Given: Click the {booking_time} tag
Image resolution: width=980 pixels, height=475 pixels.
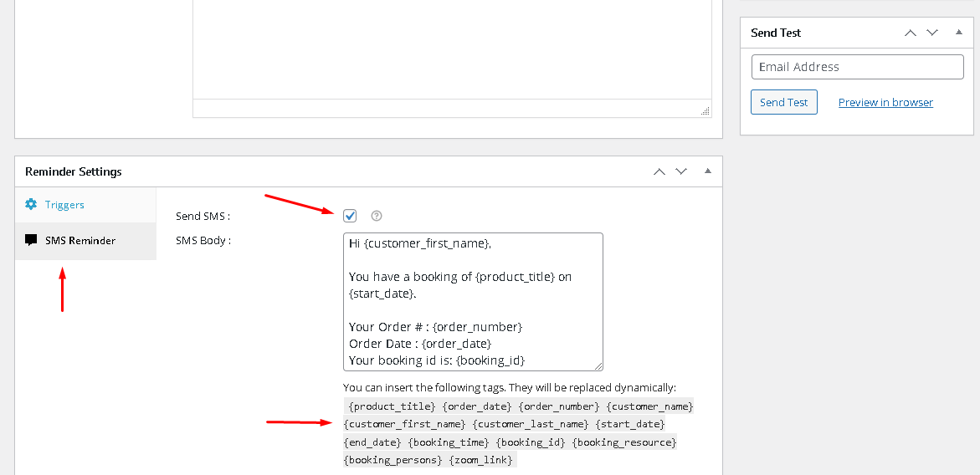Looking at the screenshot, I should coord(449,442).
